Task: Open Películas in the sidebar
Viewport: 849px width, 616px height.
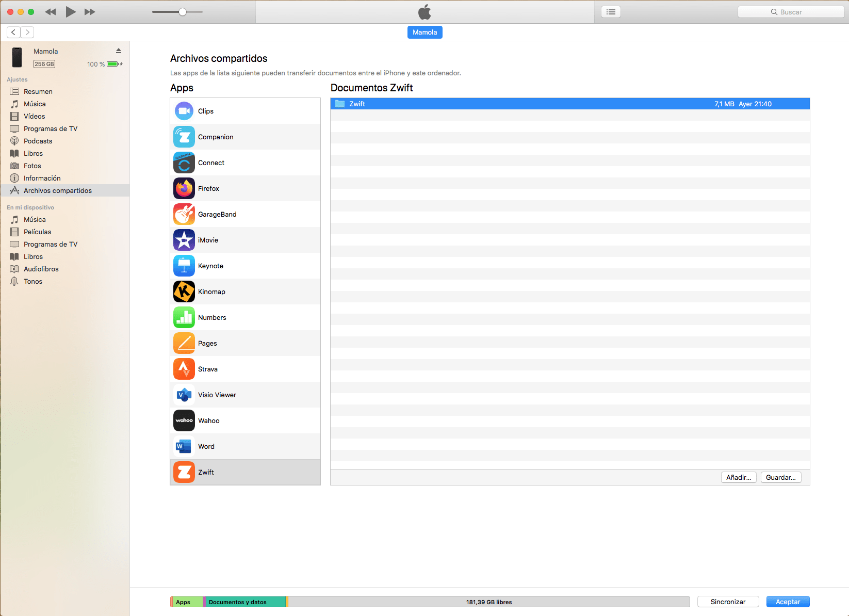Action: pyautogui.click(x=65, y=232)
